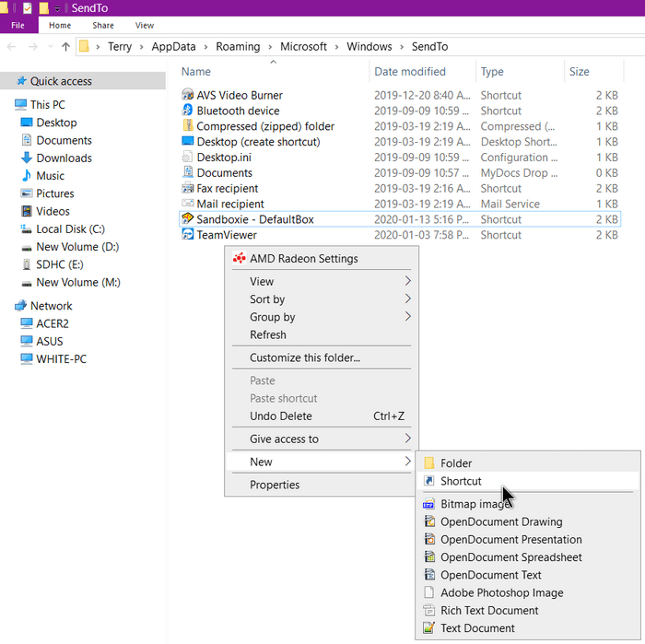Sort files by the Type column header
Viewport: 645px width, 644px height.
520,71
